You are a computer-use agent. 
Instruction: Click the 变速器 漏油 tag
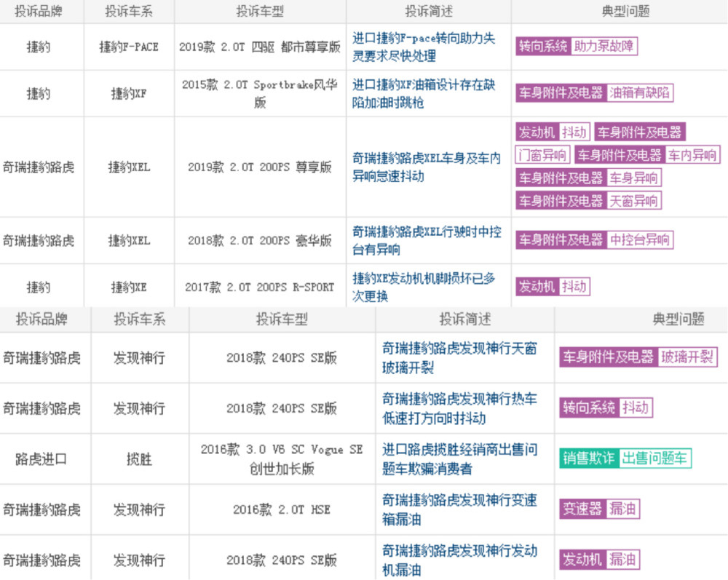click(x=600, y=509)
